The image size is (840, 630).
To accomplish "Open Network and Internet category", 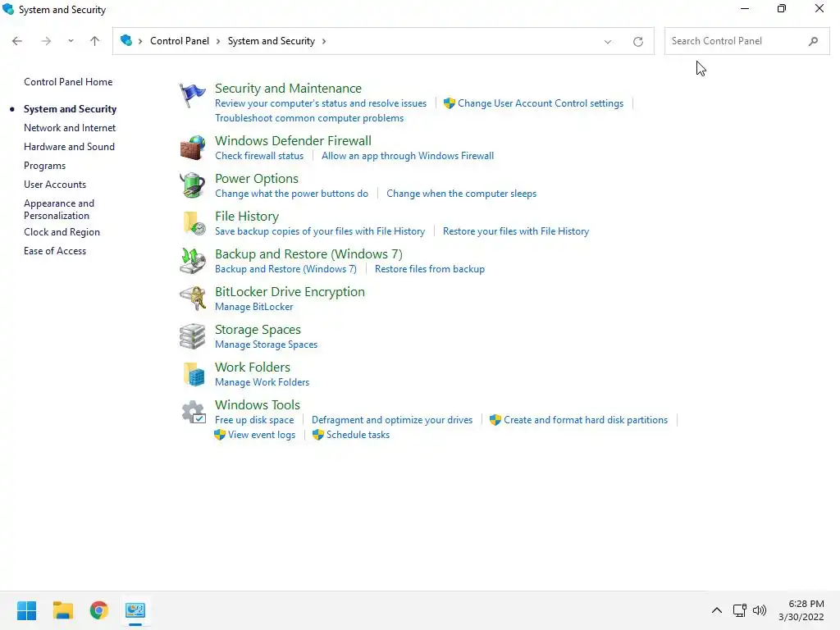I will coord(70,128).
